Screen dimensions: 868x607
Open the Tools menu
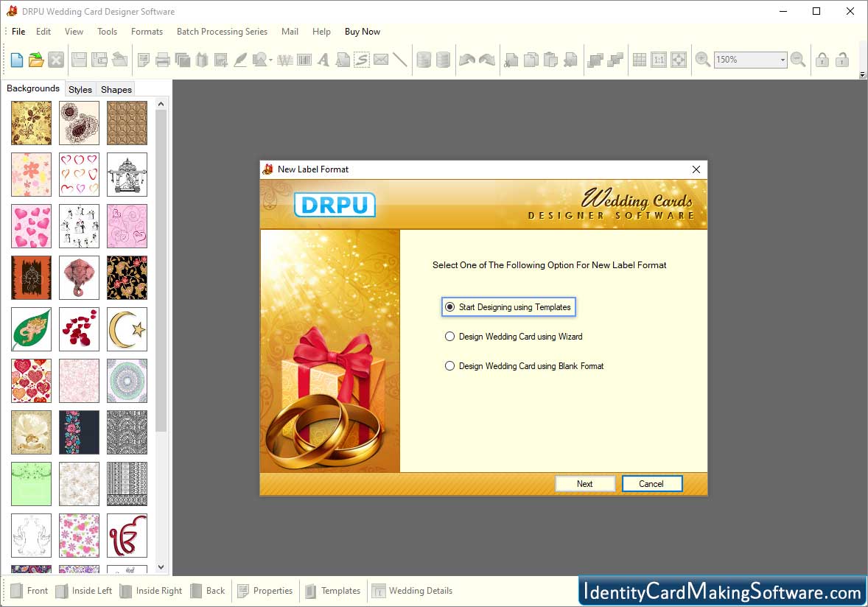[x=107, y=32]
